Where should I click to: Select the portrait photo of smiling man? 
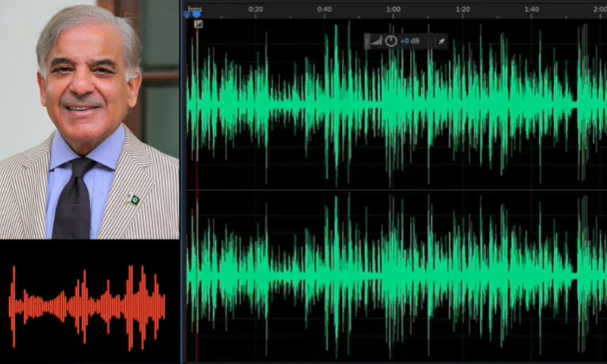pyautogui.click(x=90, y=120)
